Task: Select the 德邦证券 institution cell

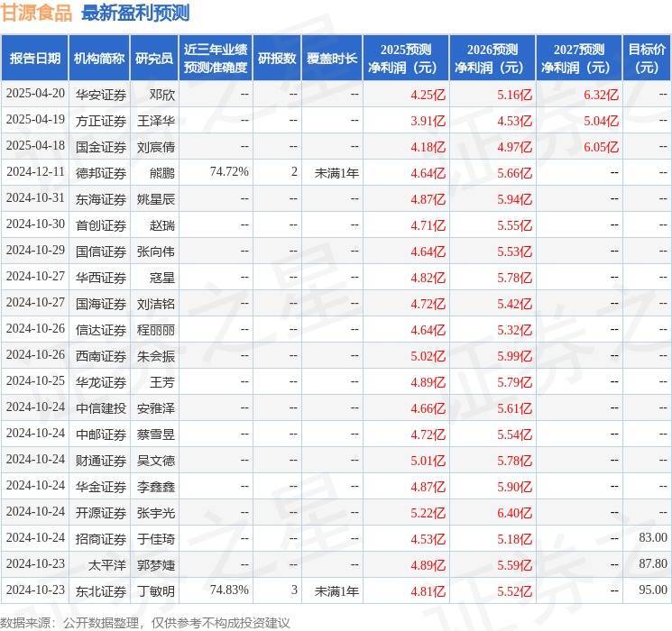Action: coord(101,173)
